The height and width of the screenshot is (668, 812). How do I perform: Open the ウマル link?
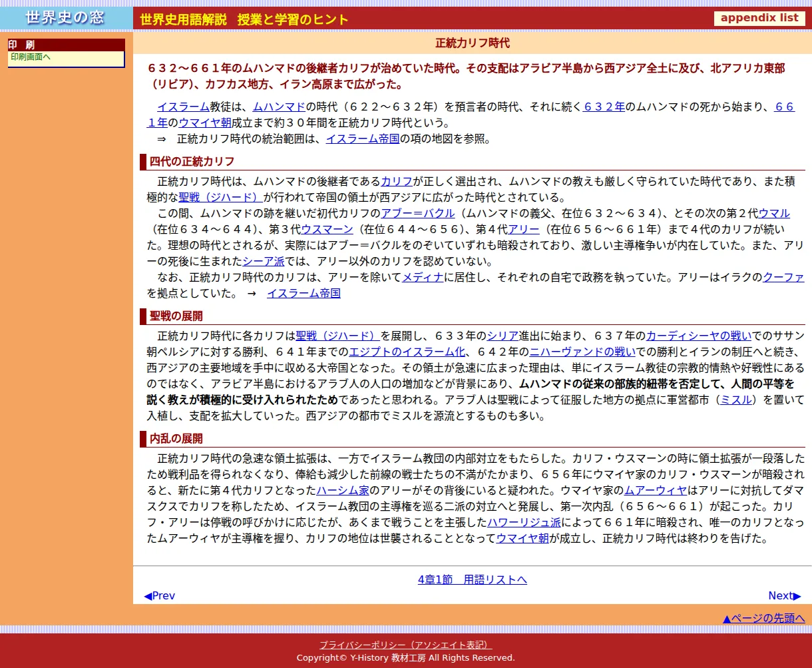click(774, 213)
